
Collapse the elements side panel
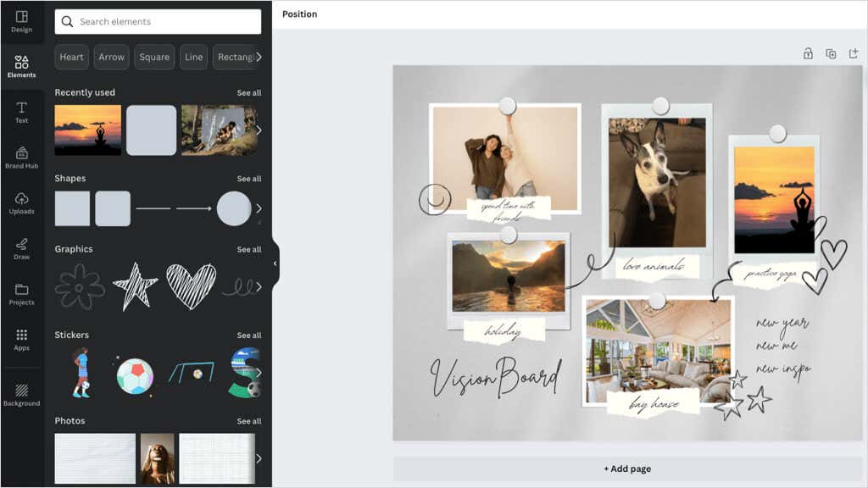tap(275, 264)
